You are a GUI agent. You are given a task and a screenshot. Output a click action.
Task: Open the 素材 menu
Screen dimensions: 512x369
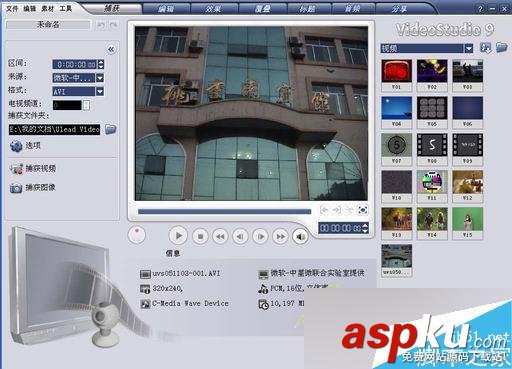(x=48, y=8)
